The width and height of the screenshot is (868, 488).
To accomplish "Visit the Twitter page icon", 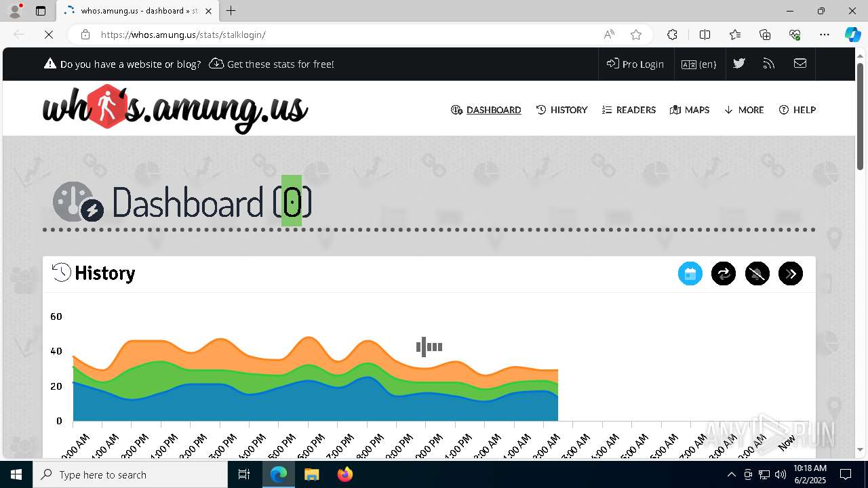I will pyautogui.click(x=739, y=63).
